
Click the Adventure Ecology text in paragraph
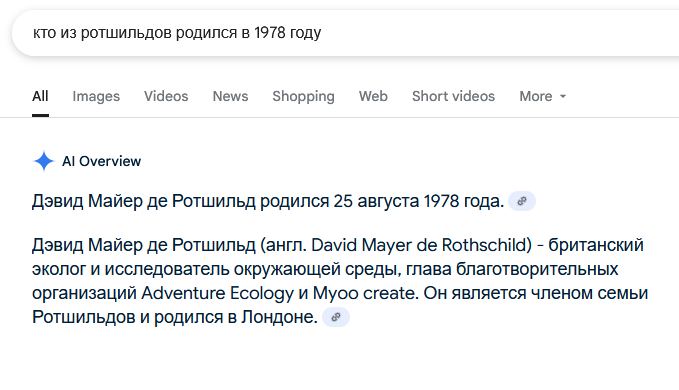pos(217,293)
